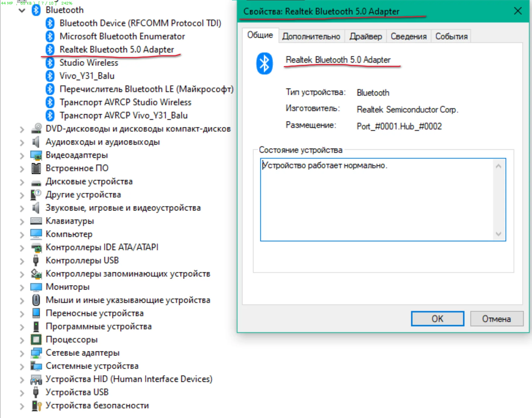Open the События tab
This screenshot has height=418, width=532.
(x=451, y=36)
